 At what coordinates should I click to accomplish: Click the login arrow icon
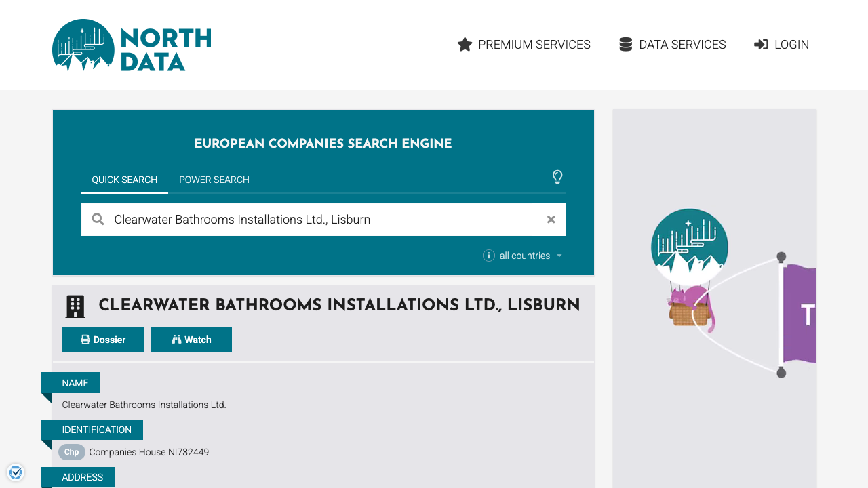[x=759, y=44]
